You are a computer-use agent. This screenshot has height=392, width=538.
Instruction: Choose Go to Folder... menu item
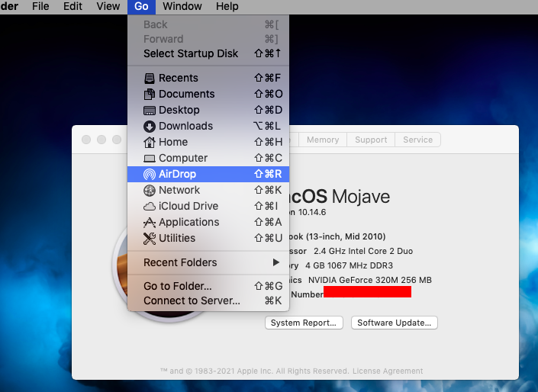click(178, 286)
